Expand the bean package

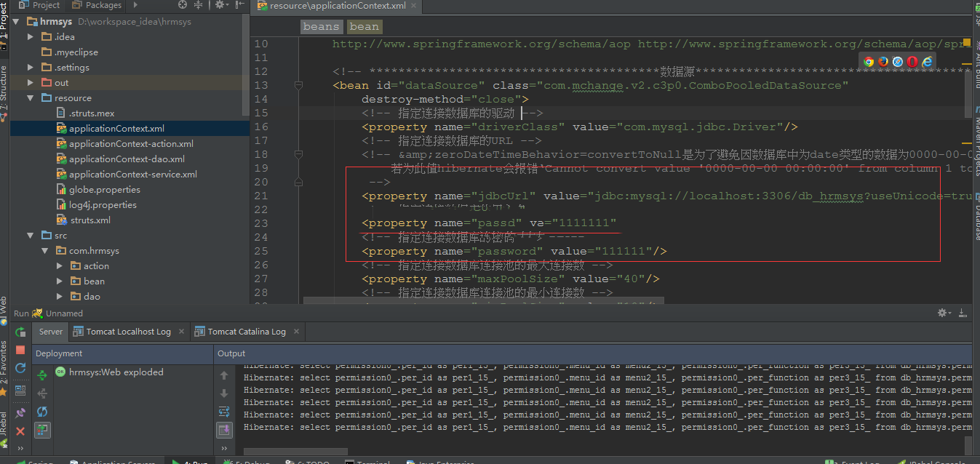(60, 281)
